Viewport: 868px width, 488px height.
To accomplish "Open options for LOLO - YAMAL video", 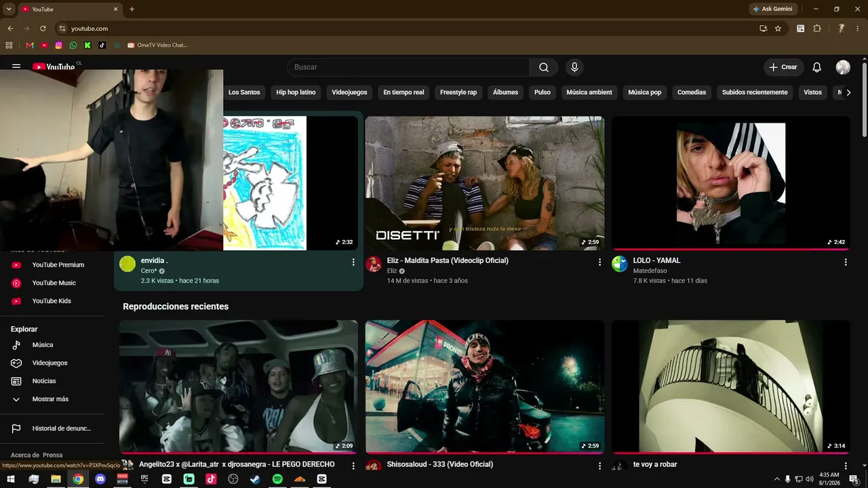I will [846, 262].
